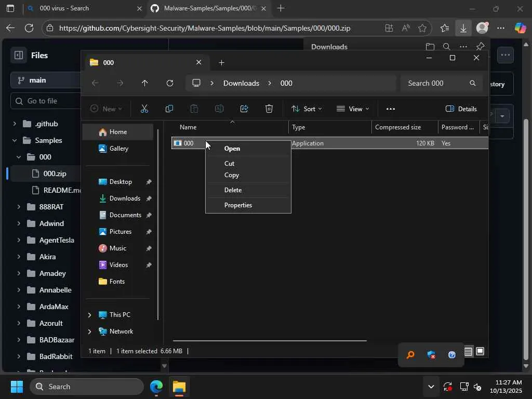The image size is (532, 399).
Task: Click the Edge favorite star icon
Action: coord(422,28)
